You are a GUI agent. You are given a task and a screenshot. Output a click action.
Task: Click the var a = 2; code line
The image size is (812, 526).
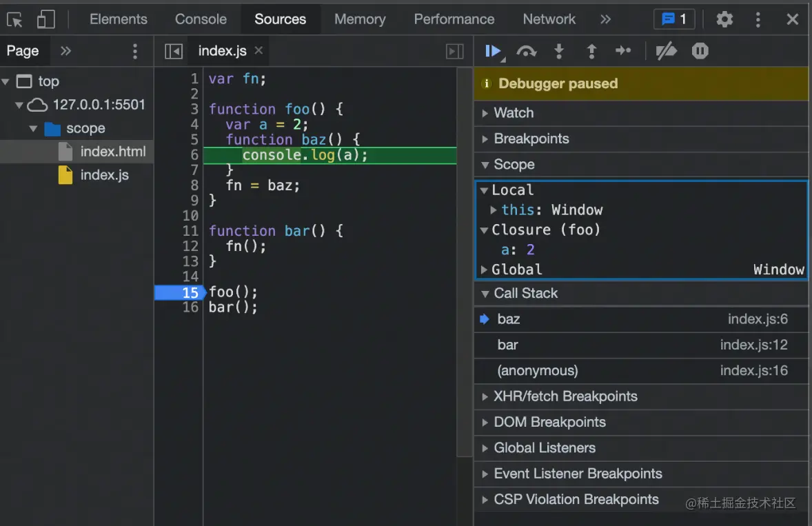(x=267, y=125)
